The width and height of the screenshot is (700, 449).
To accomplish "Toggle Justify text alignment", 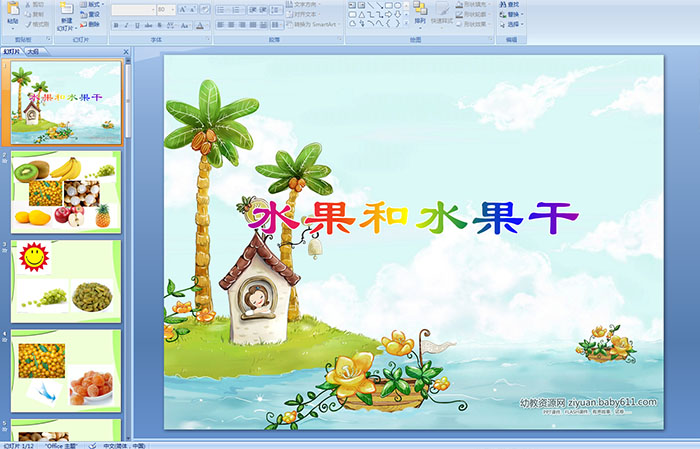I will point(253,25).
